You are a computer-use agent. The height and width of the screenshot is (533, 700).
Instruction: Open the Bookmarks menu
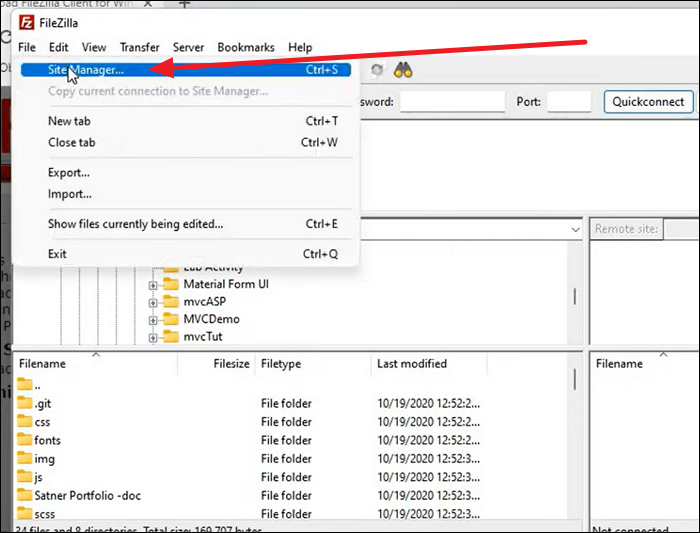[x=246, y=47]
